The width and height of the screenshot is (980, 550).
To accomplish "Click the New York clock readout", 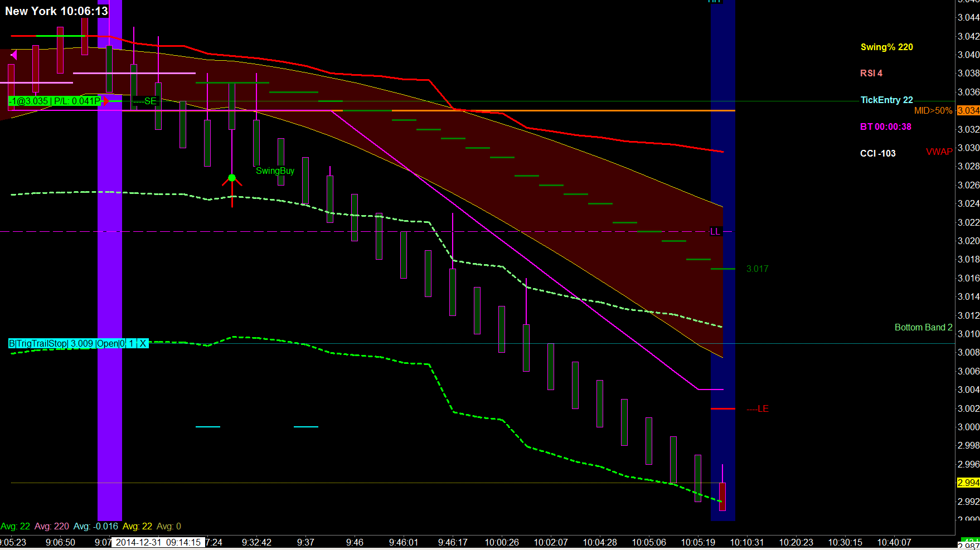I will click(56, 11).
